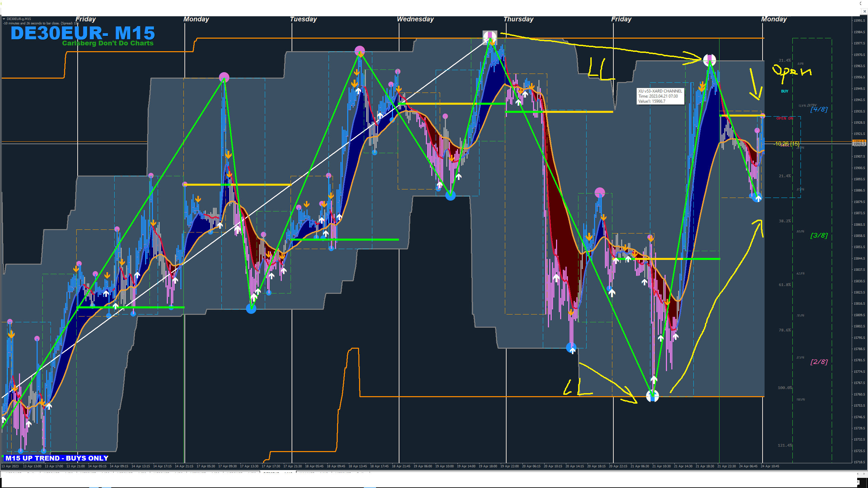
Task: Click the DE30EUR- M15 title label
Action: pos(83,33)
